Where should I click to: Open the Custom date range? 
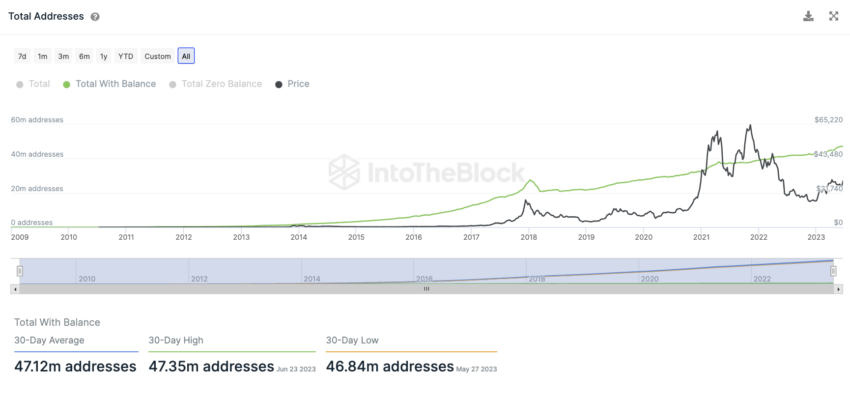[x=158, y=56]
